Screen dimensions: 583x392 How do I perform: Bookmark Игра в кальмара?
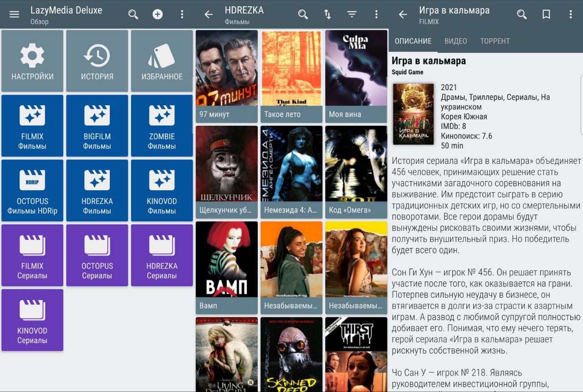point(546,14)
